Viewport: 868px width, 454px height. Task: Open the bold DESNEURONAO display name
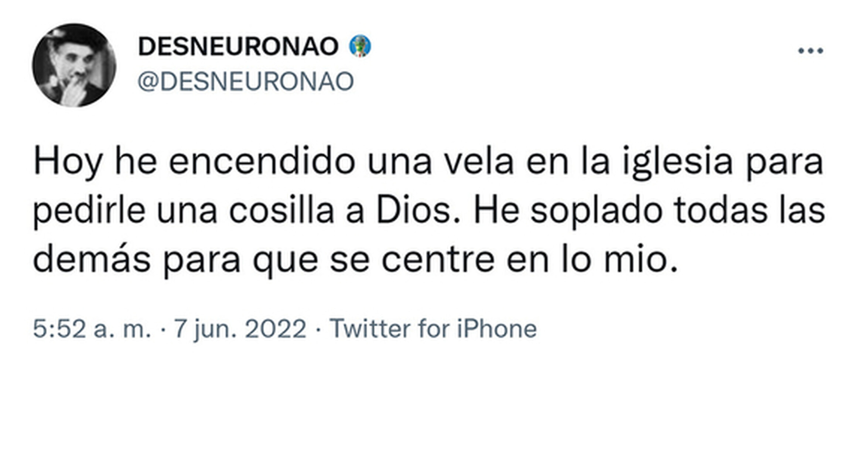(x=238, y=47)
